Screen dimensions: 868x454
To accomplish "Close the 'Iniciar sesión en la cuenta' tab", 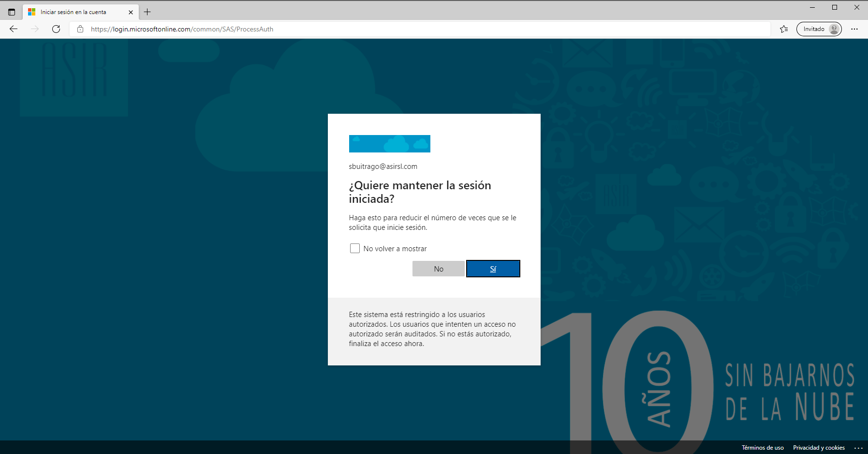I will coord(131,12).
